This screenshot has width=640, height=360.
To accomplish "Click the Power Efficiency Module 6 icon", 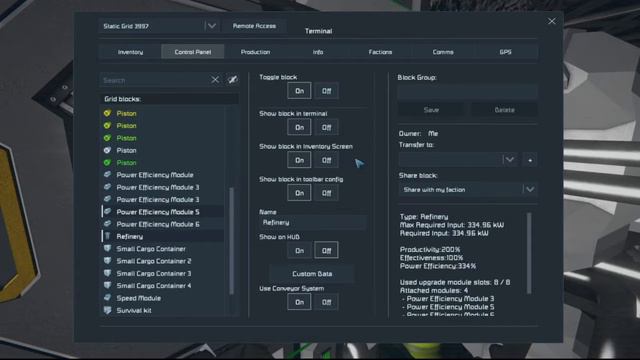I will (107, 224).
